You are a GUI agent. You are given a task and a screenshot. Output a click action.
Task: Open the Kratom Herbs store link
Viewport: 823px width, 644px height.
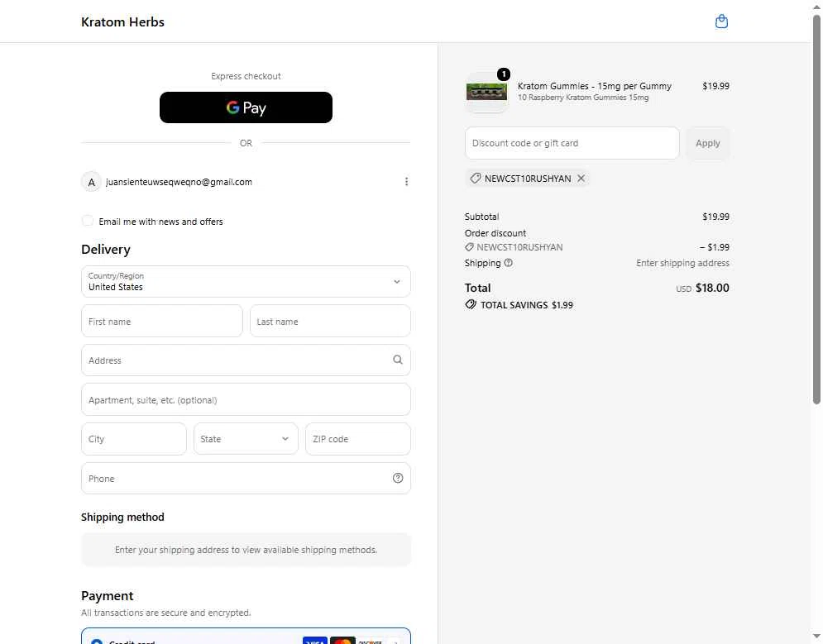(122, 22)
